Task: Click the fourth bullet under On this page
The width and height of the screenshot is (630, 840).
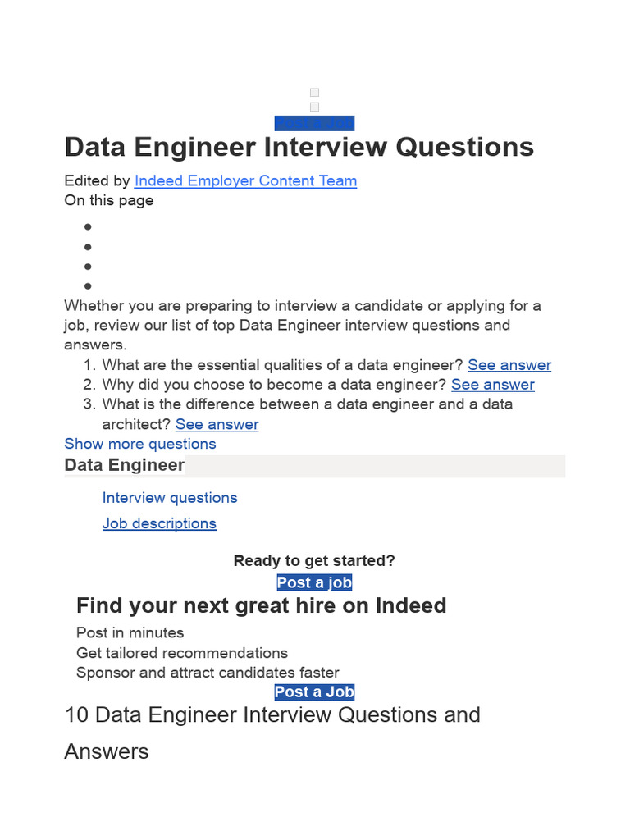Action: [88, 286]
